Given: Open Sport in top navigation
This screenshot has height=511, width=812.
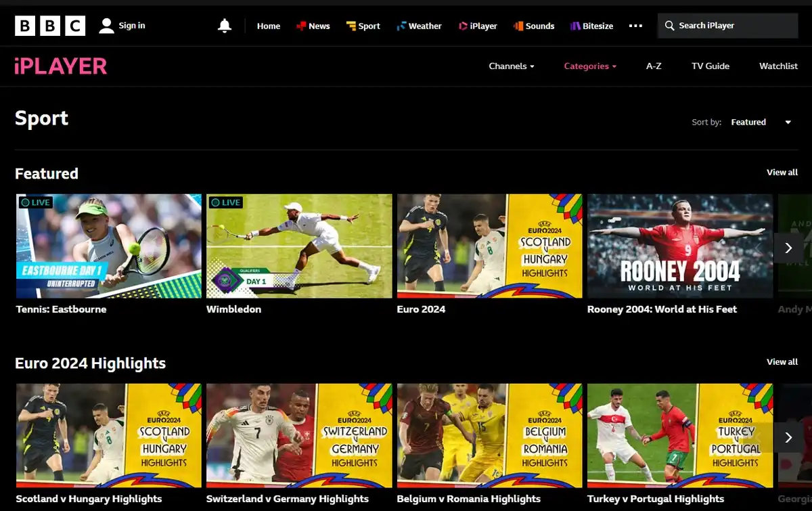Looking at the screenshot, I should coord(369,26).
